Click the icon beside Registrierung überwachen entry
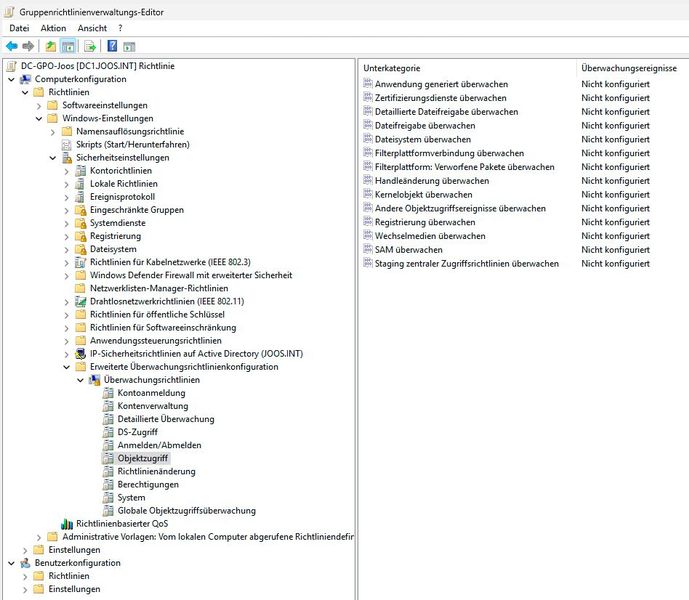 tap(368, 222)
